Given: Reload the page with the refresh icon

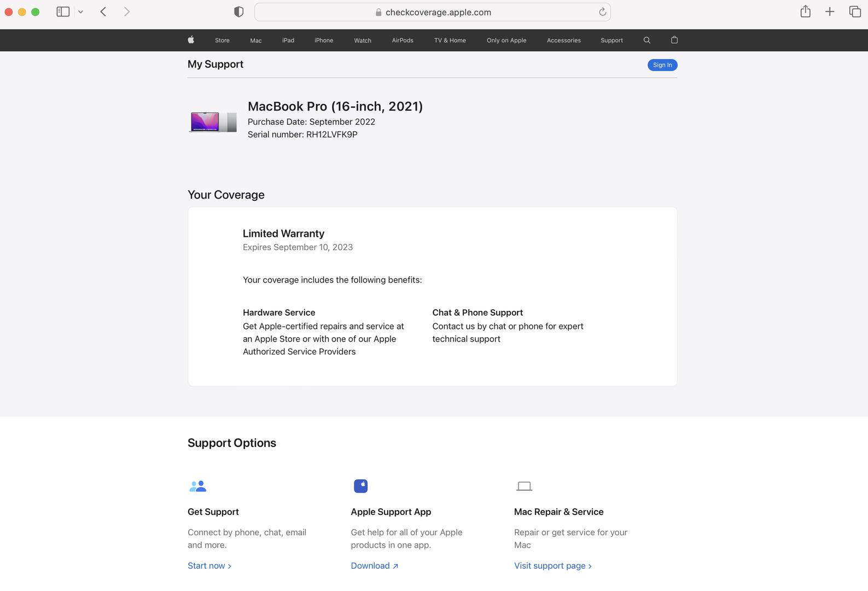Looking at the screenshot, I should click(x=602, y=12).
